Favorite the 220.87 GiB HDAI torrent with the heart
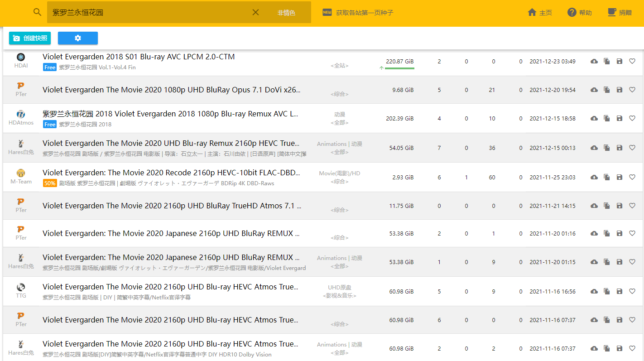This screenshot has width=644, height=361. pos(632,61)
